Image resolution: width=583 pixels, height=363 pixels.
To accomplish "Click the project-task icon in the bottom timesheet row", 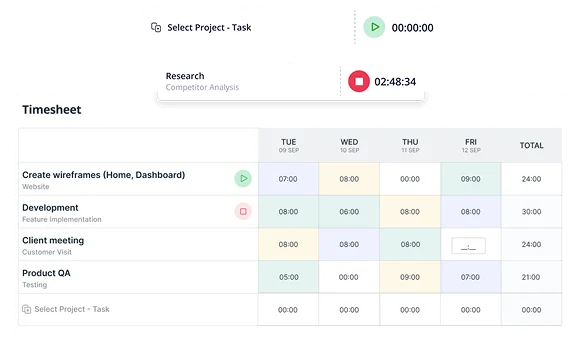I will 26,309.
